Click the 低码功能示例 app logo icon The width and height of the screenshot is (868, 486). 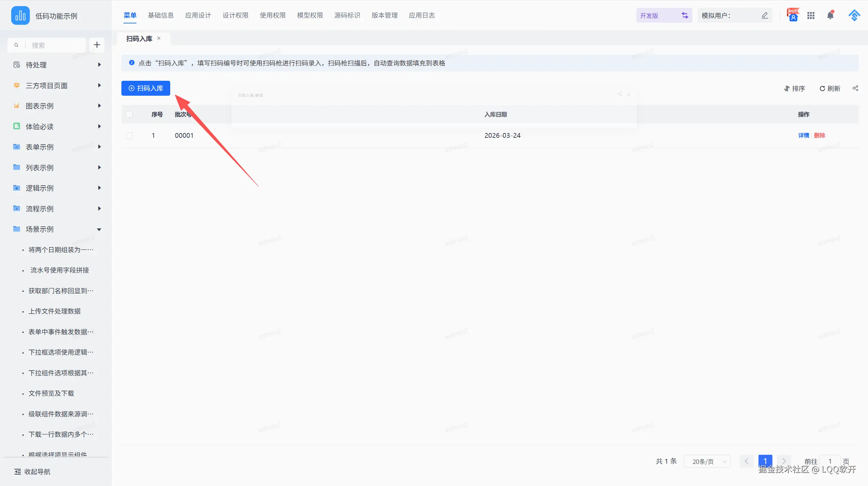click(20, 16)
